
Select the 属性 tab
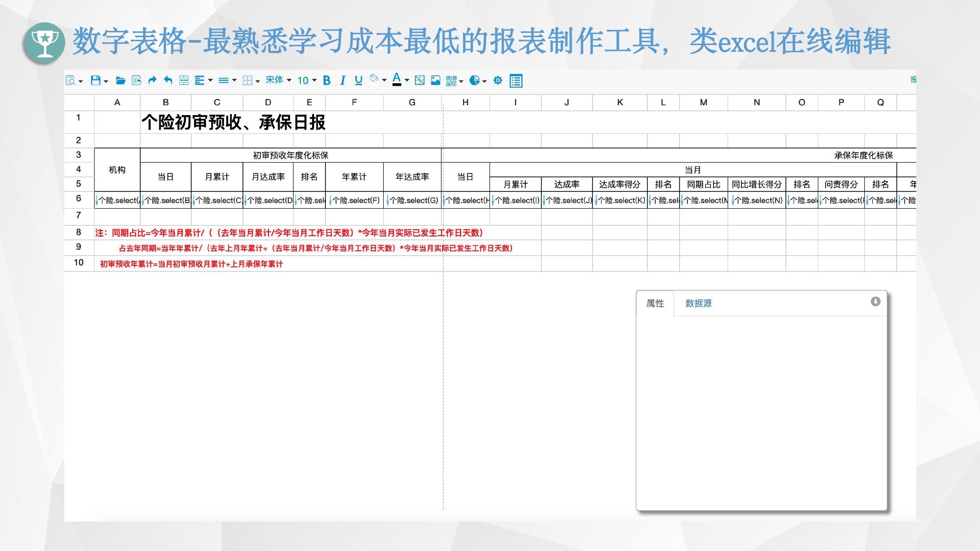pyautogui.click(x=655, y=303)
